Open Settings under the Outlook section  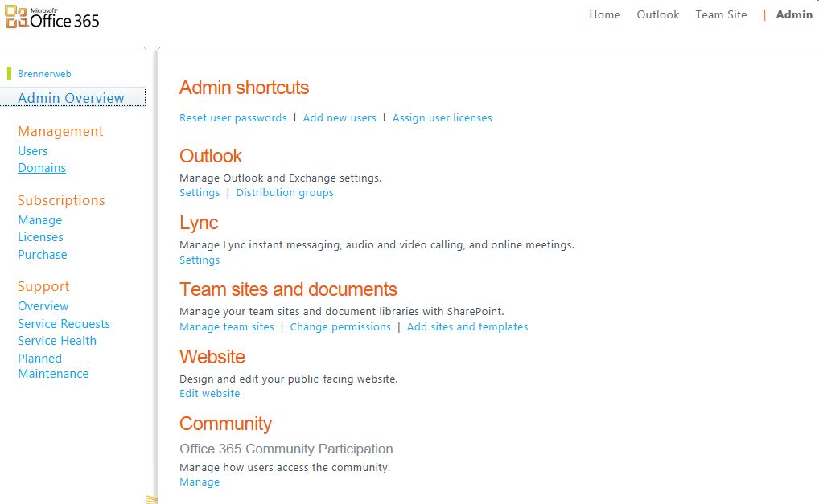[x=200, y=193]
